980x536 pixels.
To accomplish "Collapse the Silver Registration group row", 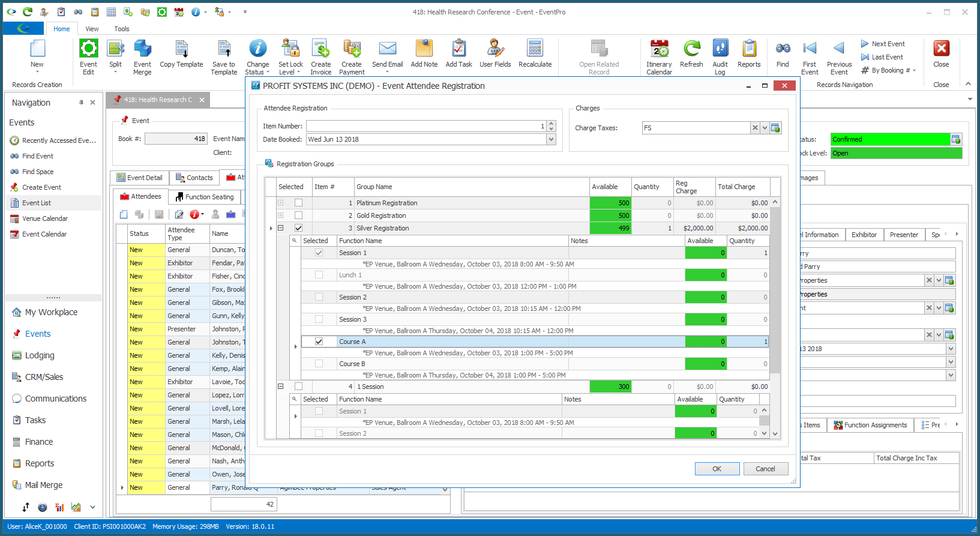I will pyautogui.click(x=280, y=228).
